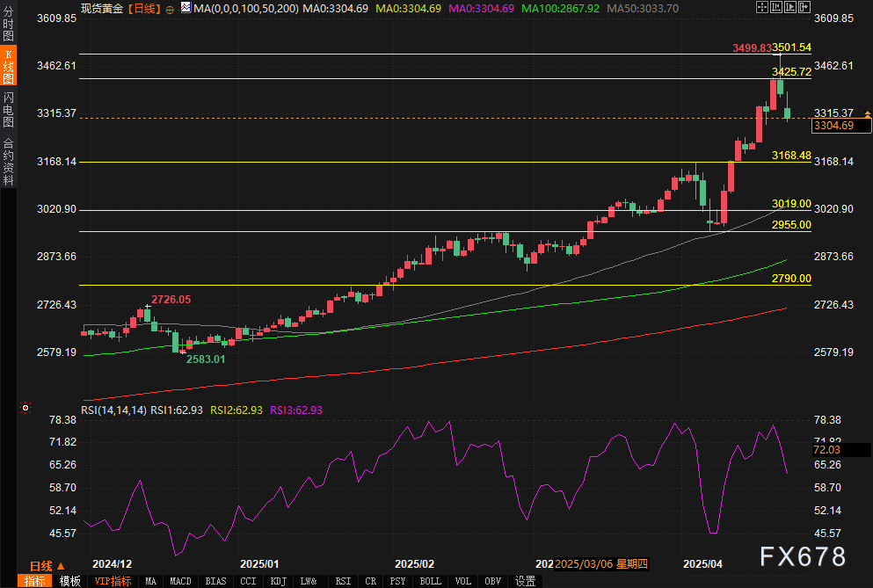Click the orange circled-plus icon beside 日线

pos(170,9)
